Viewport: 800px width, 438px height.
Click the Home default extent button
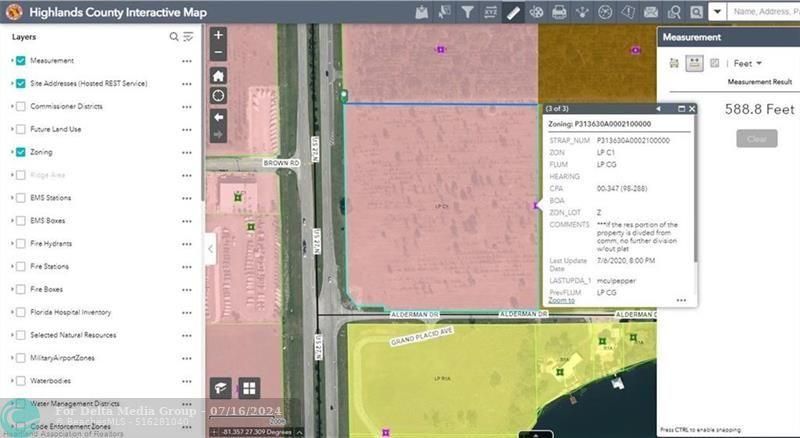pyautogui.click(x=218, y=76)
